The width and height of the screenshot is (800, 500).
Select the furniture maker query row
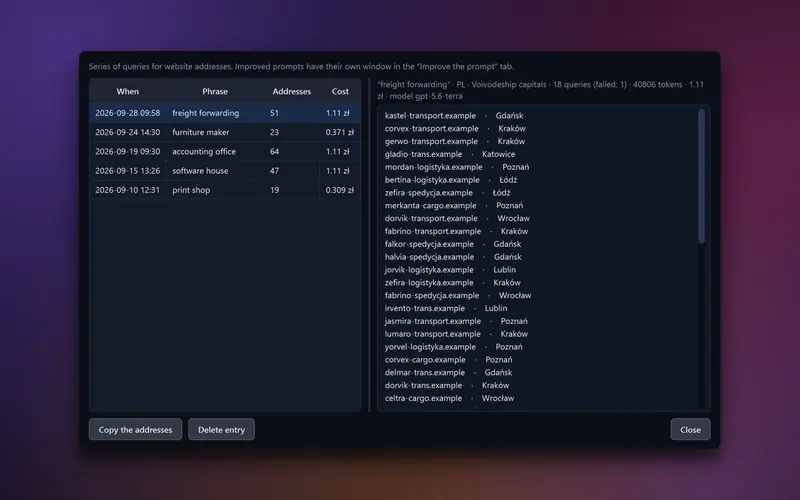coord(225,132)
